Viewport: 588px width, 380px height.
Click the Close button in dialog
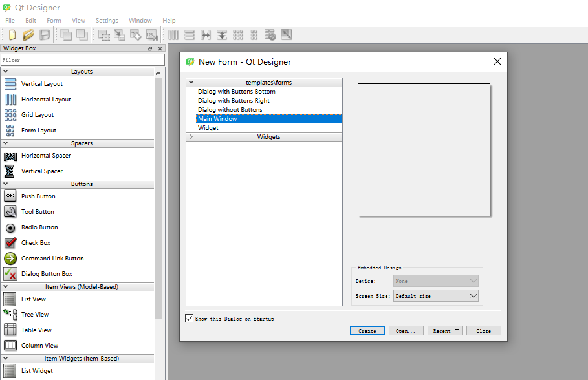[484, 331]
